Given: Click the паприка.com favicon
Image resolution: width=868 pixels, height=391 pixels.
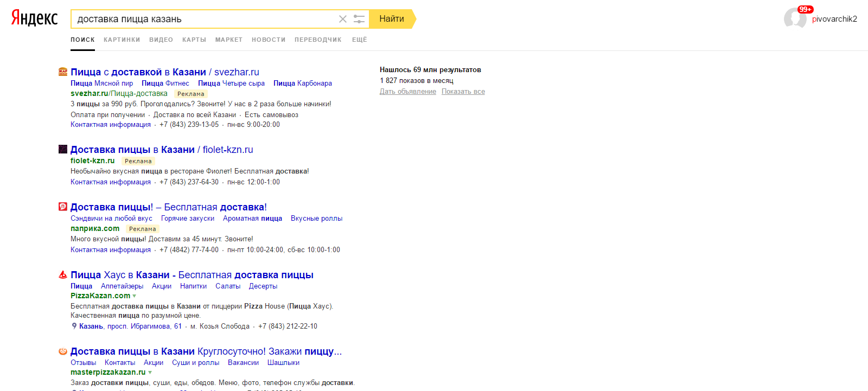Looking at the screenshot, I should (x=63, y=207).
